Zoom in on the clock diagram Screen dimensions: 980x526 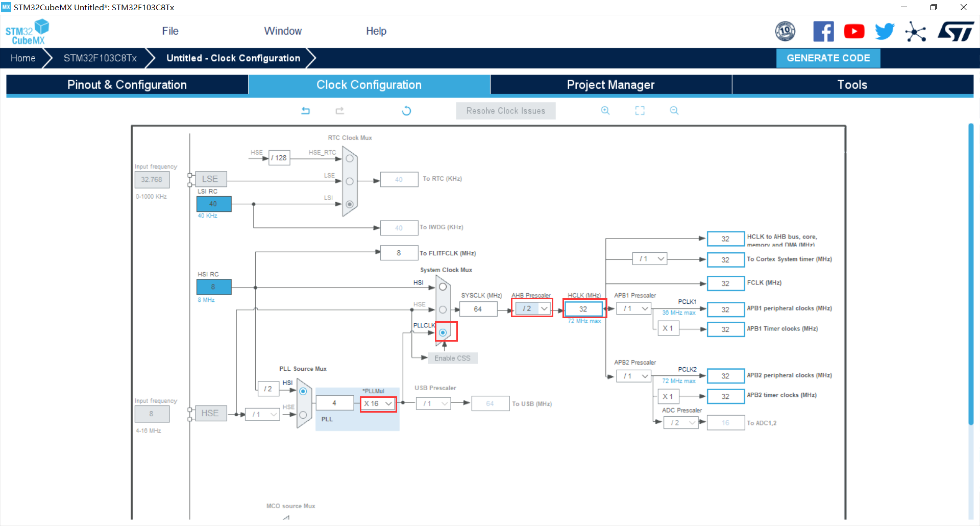[605, 110]
